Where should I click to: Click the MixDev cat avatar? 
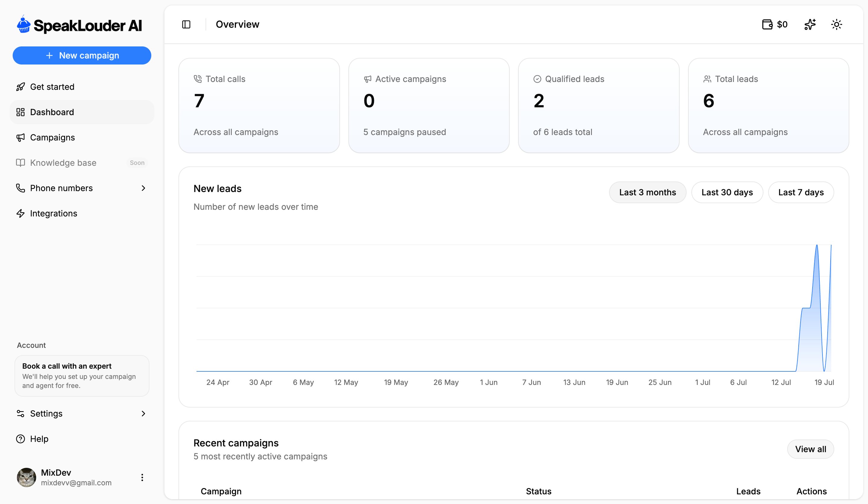[27, 477]
